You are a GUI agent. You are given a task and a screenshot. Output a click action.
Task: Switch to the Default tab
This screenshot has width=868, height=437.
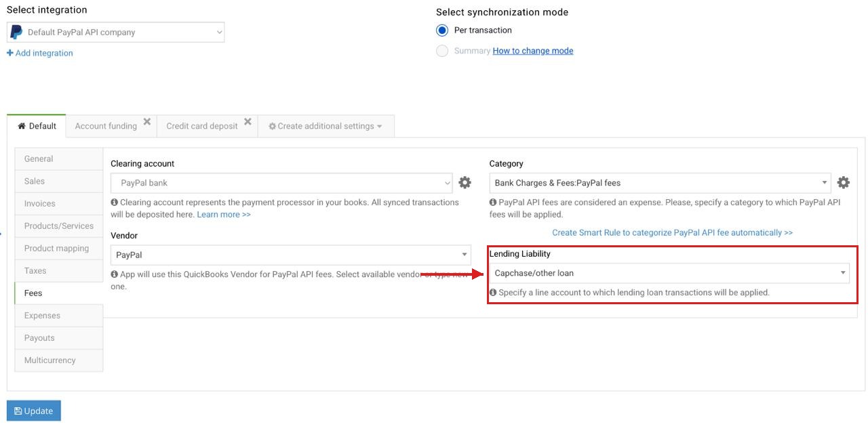[x=37, y=126]
